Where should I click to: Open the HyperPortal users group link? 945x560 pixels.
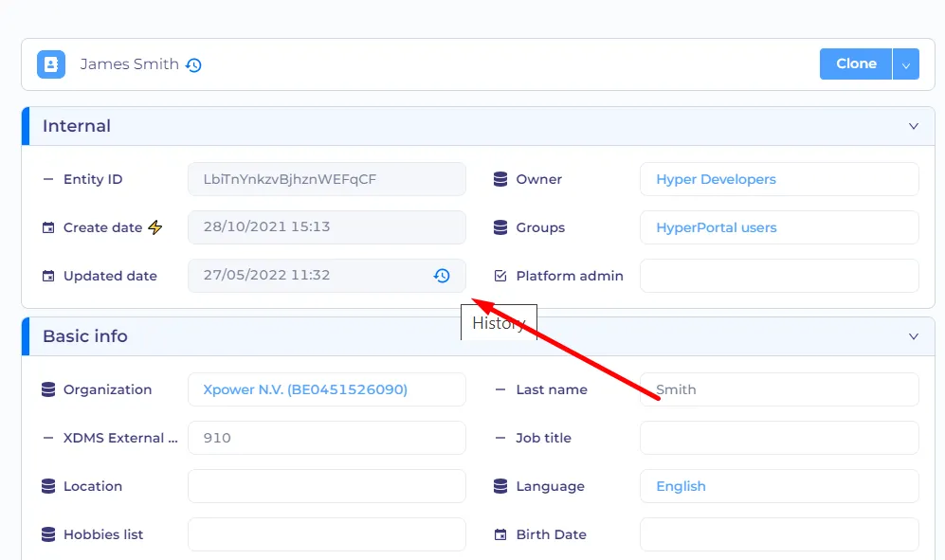click(717, 227)
